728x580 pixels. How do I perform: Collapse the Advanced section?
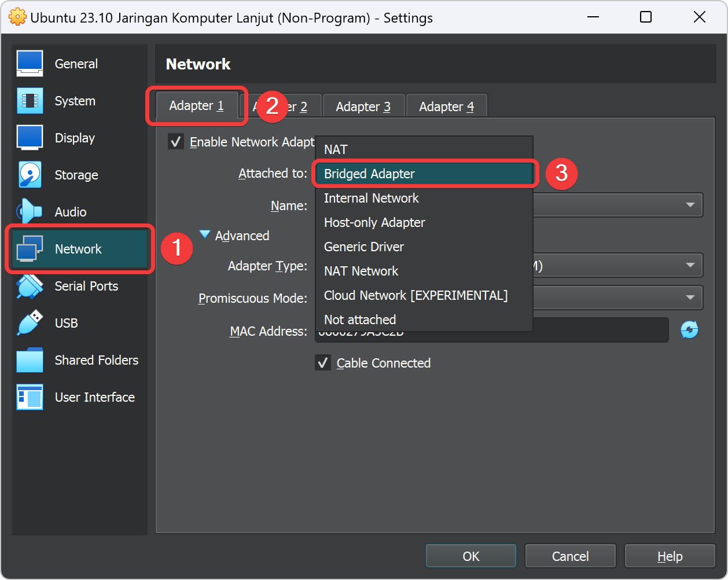(x=205, y=234)
